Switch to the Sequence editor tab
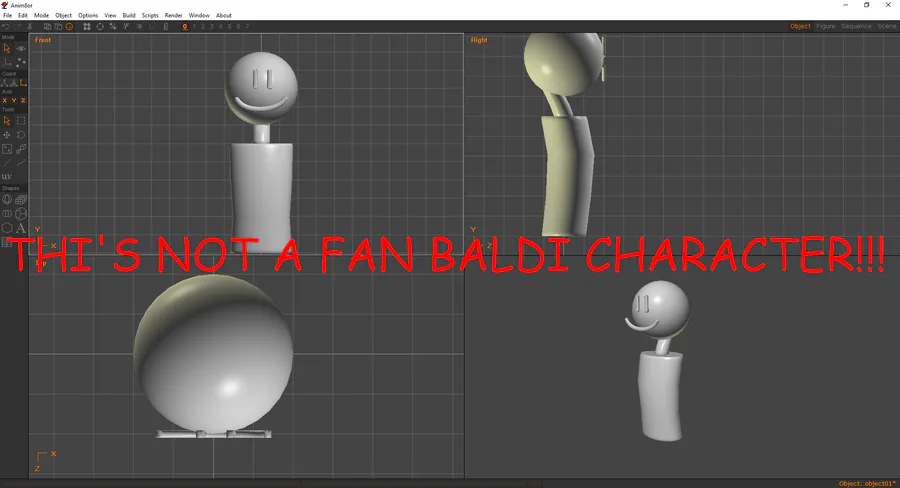 [x=856, y=26]
